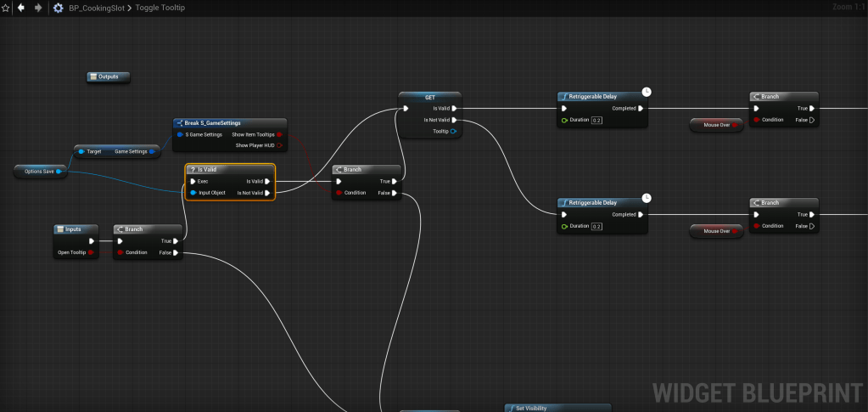This screenshot has width=868, height=412.
Task: Click the blueprint icon before BP_CookingSlot
Action: pos(58,8)
